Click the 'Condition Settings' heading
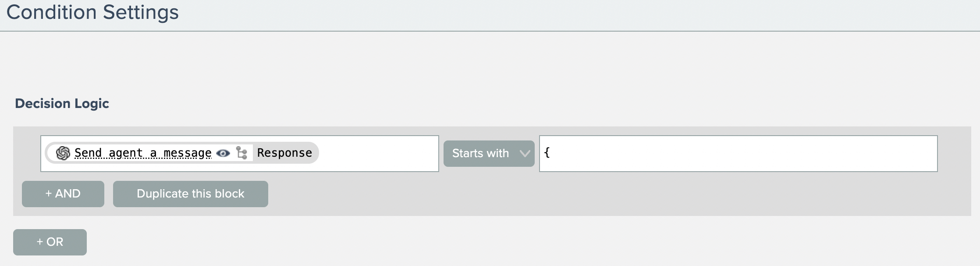 click(92, 12)
